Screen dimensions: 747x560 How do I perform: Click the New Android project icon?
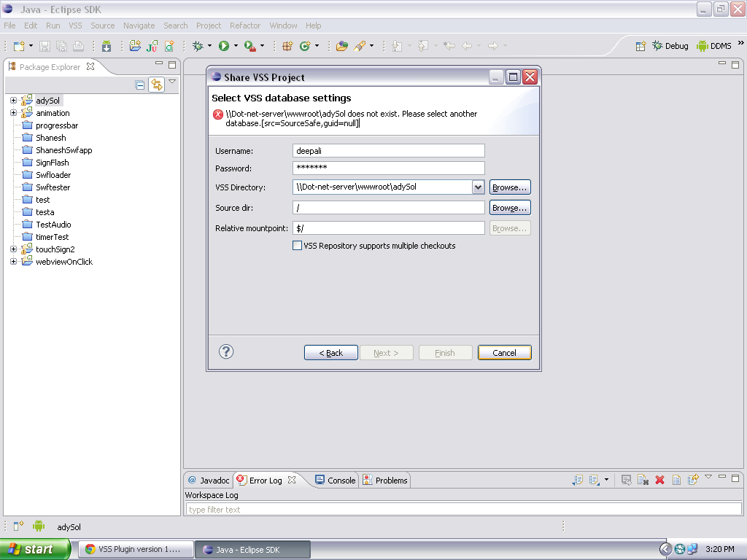pyautogui.click(x=135, y=46)
